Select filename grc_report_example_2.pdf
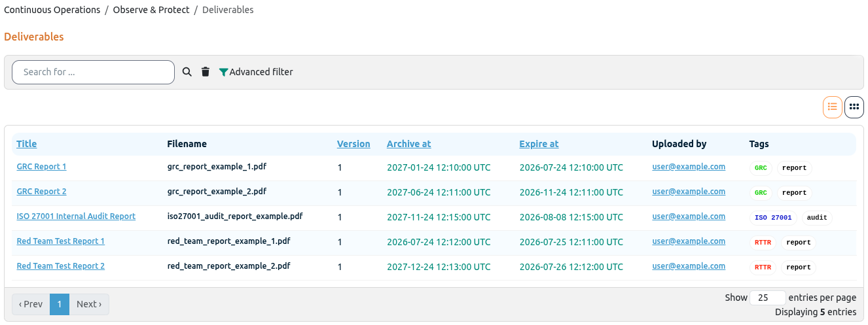Screen dimensions: 868x325 (217, 192)
